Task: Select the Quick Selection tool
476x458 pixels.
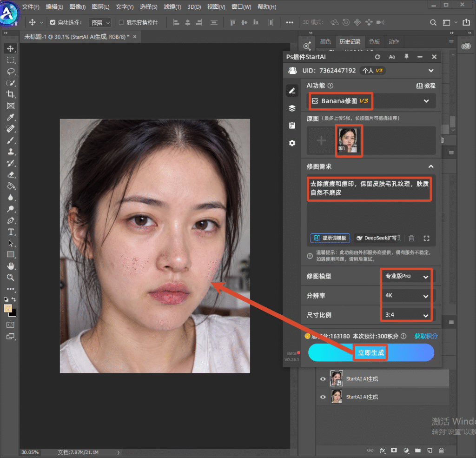Action: (x=11, y=83)
